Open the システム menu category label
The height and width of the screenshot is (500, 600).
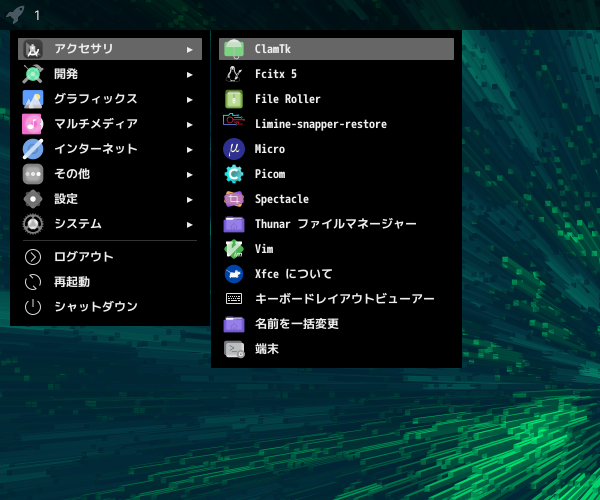[x=78, y=224]
